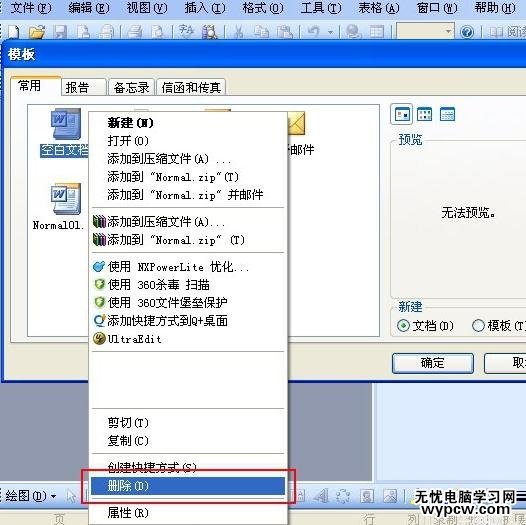Click the blue Help question mark icon
The width and height of the screenshot is (526, 525).
(x=467, y=33)
